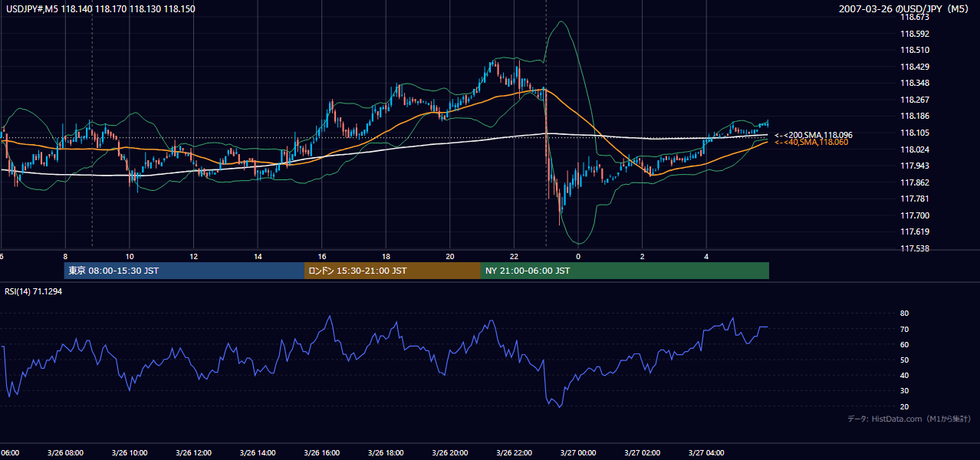Screen dimensions: 980x460
Task: Click the 3/26 18:00 bottom time label
Action: [386, 453]
